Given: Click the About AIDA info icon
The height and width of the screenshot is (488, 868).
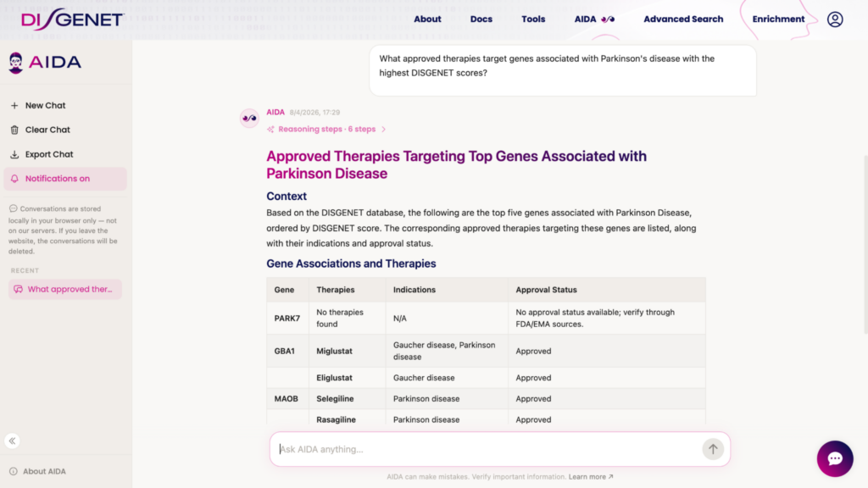Looking at the screenshot, I should pos(13,471).
